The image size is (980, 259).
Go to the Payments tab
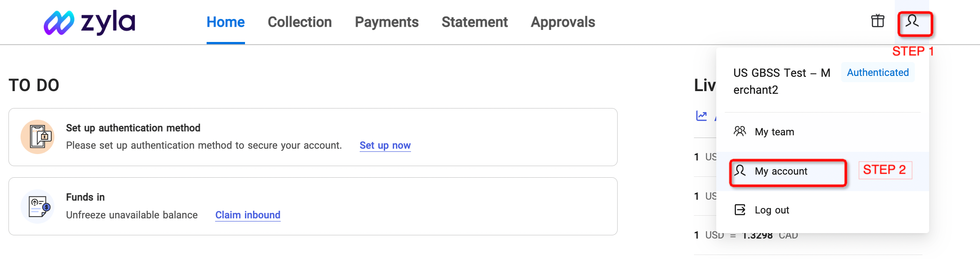[x=386, y=22]
